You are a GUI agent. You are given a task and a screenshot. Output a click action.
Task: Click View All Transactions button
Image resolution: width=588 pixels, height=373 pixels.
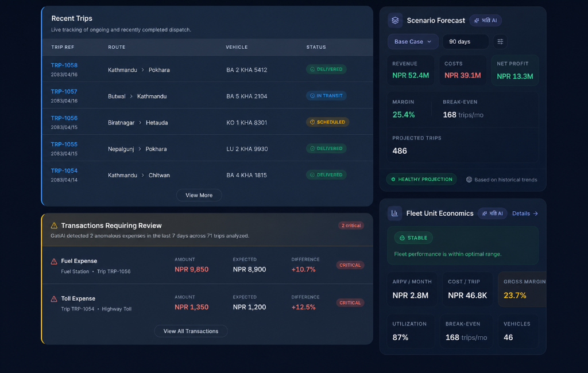tap(191, 331)
